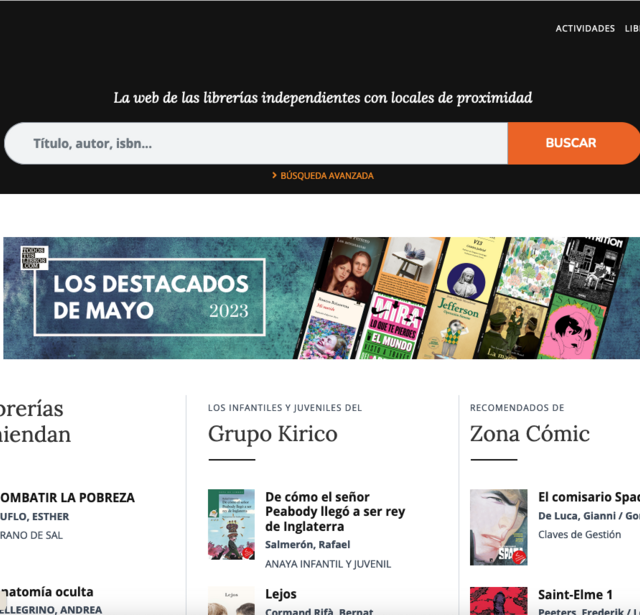The height and width of the screenshot is (615, 640).
Task: Open publisher ANAYA INFANTIL Y JUVENIL
Action: (328, 564)
